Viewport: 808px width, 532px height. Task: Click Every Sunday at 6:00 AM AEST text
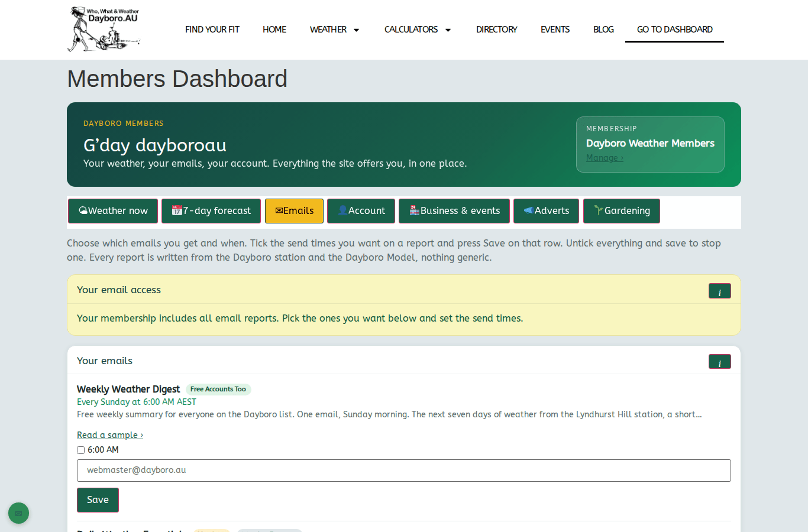coord(137,402)
